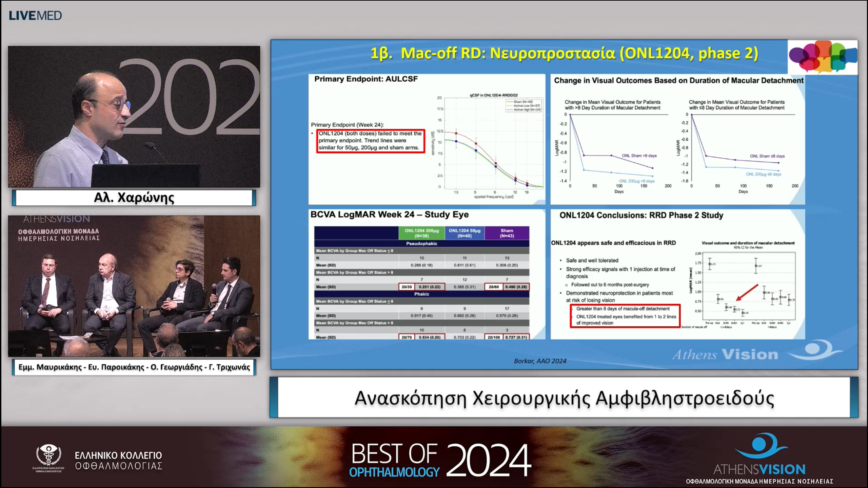Click the red-boxed primary endpoint failure text
This screenshot has width=868, height=488.
point(370,141)
